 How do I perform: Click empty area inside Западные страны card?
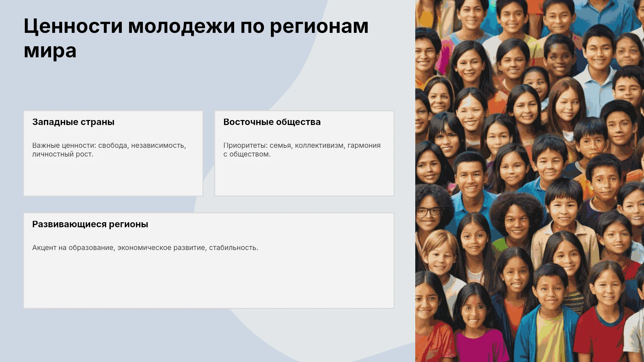pyautogui.click(x=113, y=178)
